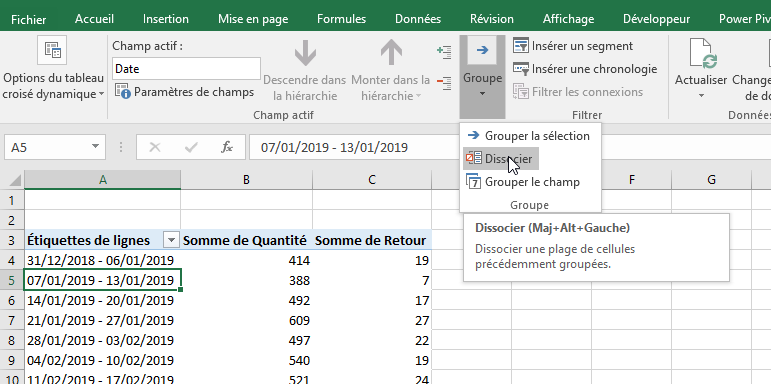Image resolution: width=771 pixels, height=384 pixels.
Task: Click Paramètres de champs button
Action: pyautogui.click(x=185, y=91)
